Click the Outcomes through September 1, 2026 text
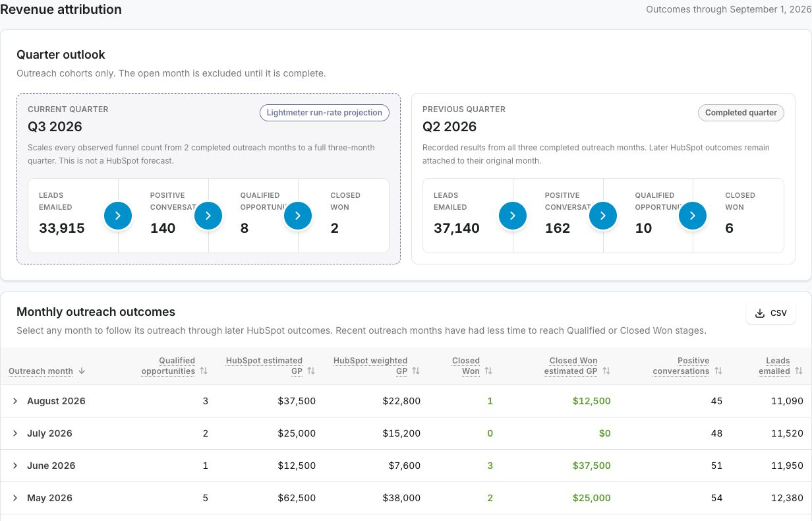The image size is (812, 521). 729,9
